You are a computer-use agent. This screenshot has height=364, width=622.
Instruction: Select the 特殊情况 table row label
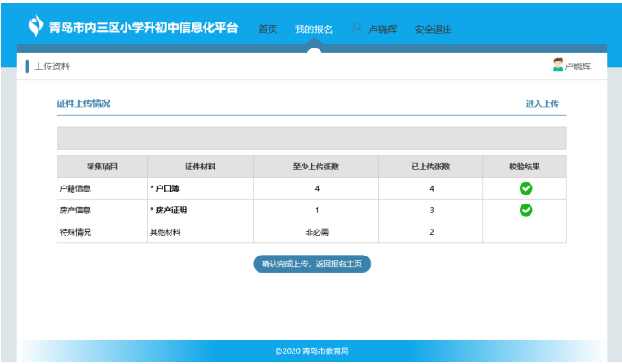tap(74, 231)
